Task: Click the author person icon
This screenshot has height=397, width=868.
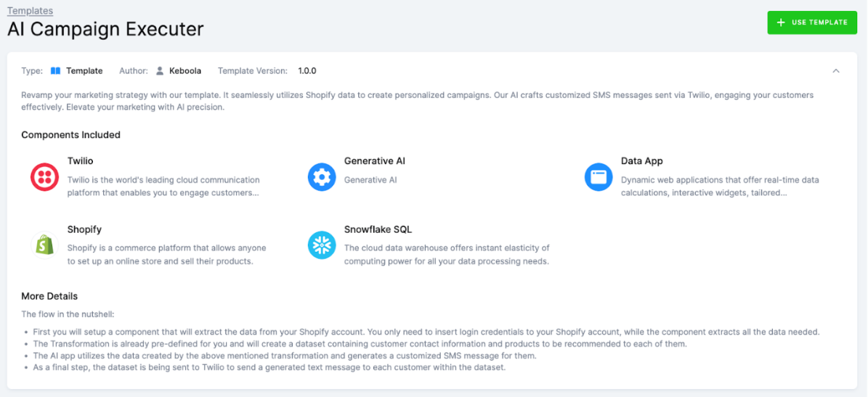Action: point(160,71)
